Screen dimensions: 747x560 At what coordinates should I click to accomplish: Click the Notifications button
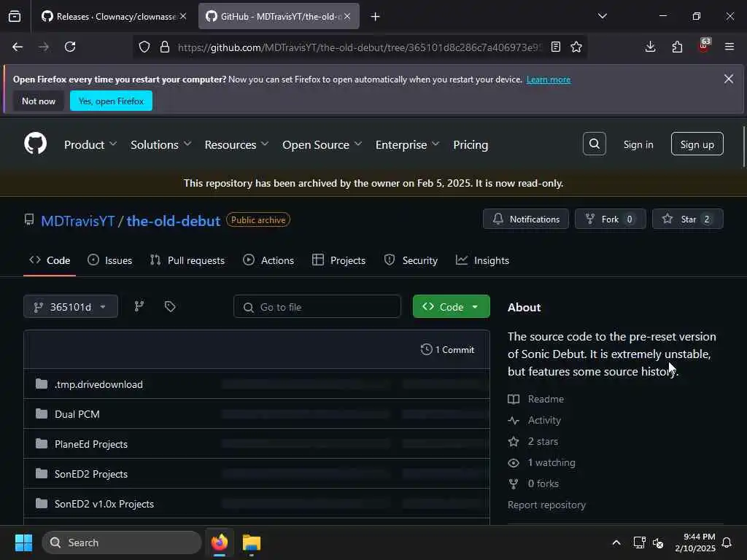[x=525, y=219]
